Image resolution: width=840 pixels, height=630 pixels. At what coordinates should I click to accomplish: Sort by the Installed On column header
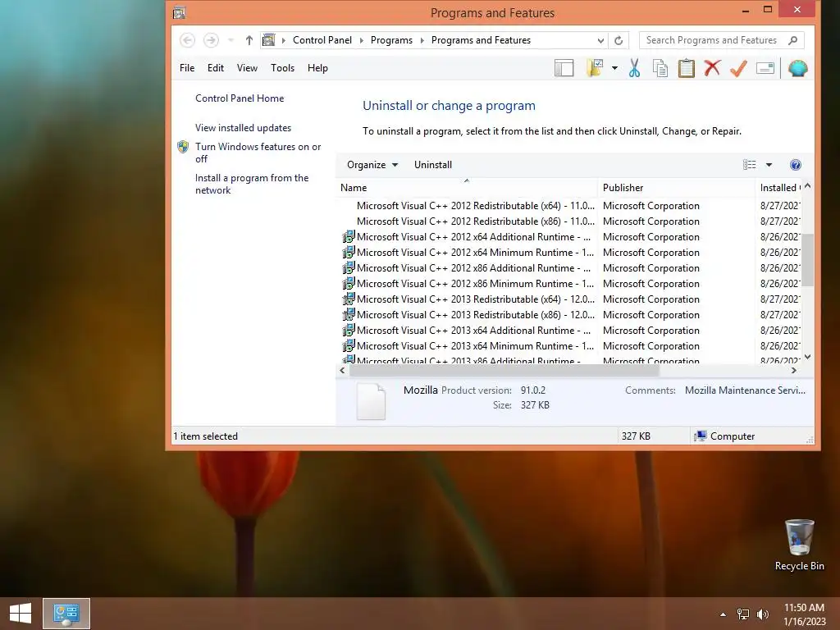tap(779, 188)
